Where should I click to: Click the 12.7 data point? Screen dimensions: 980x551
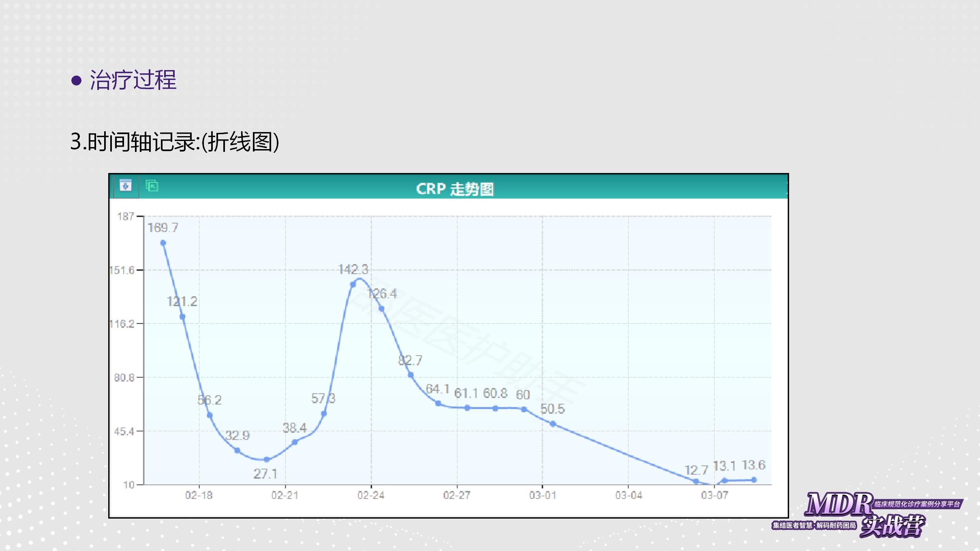[696, 481]
